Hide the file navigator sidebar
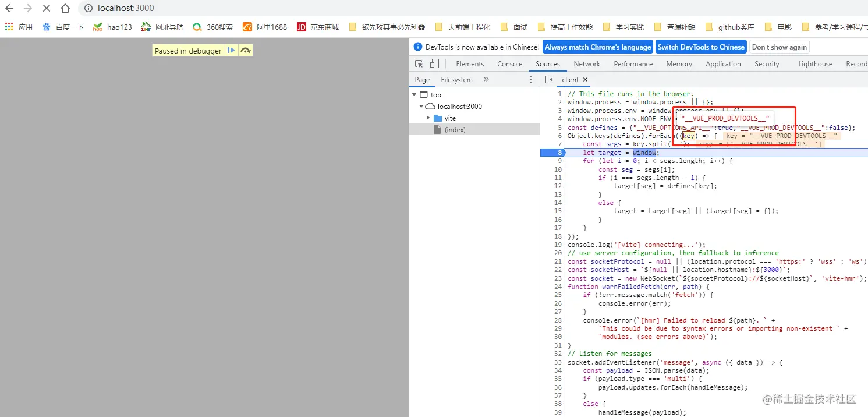 click(550, 80)
